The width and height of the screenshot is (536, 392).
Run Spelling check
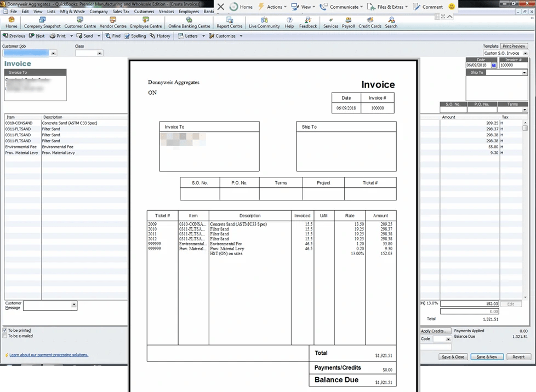pos(135,36)
